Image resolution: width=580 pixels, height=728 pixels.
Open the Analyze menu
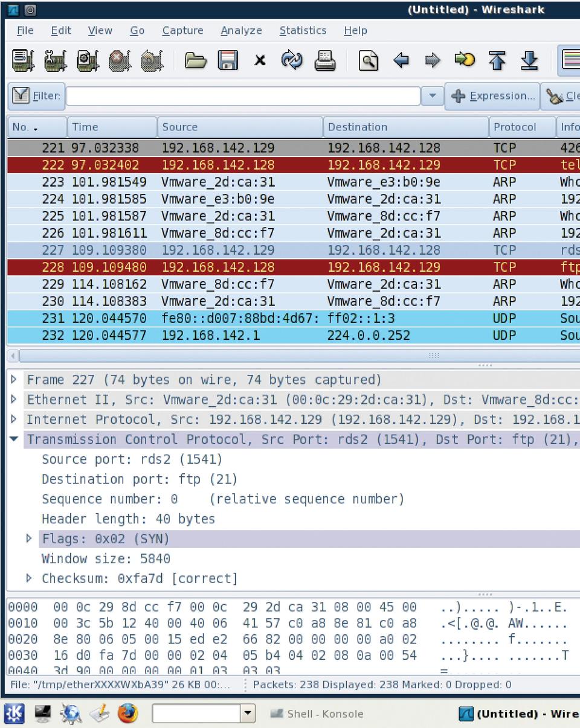(x=241, y=30)
